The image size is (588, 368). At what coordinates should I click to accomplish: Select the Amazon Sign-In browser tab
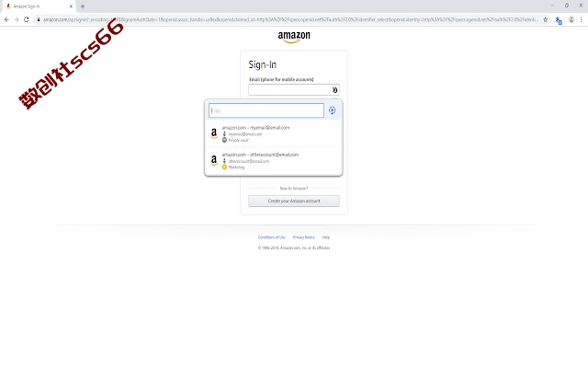(39, 6)
